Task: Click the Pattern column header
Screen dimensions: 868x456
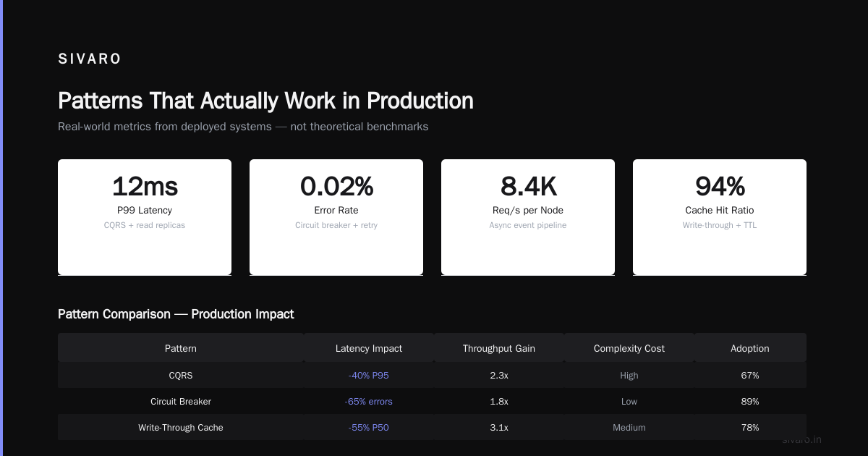Action: tap(181, 348)
